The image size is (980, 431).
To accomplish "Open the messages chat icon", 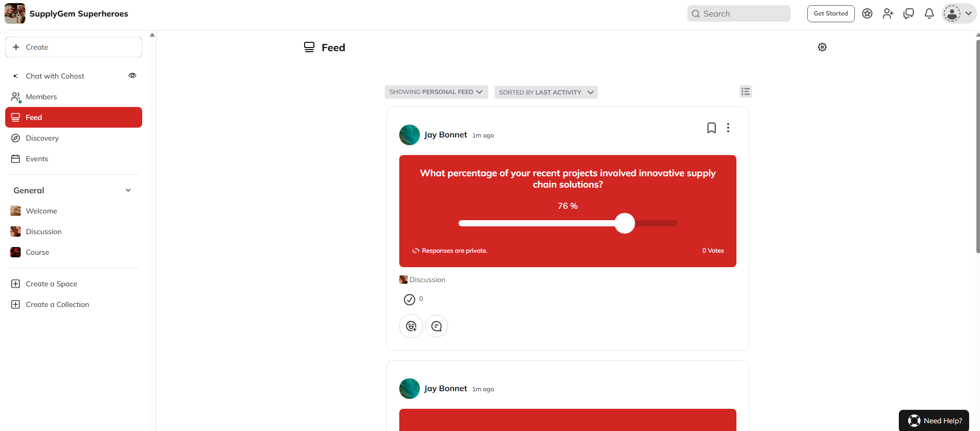I will [908, 14].
